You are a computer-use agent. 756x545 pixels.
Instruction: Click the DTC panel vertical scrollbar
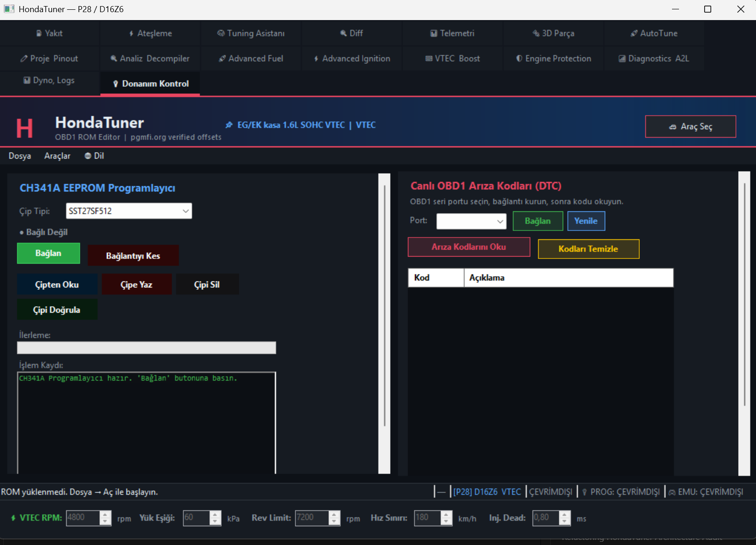pyautogui.click(x=744, y=324)
